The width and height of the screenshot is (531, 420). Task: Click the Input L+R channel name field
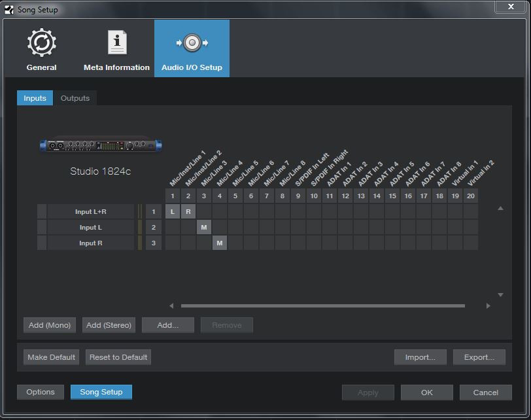[92, 212]
